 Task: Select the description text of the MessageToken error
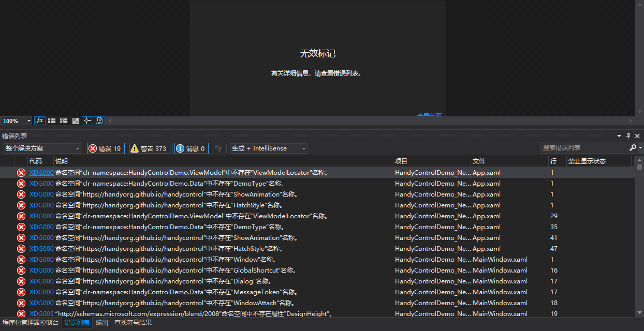[177, 292]
